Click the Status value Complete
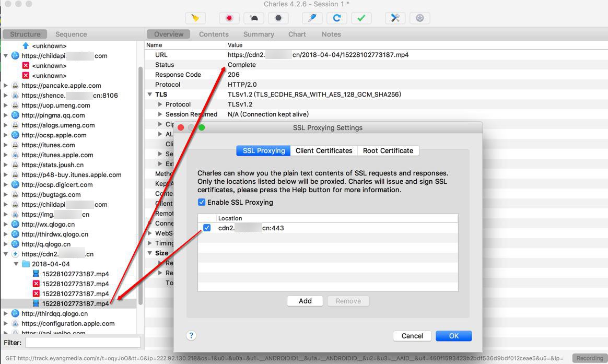The image size is (608, 364). [241, 65]
